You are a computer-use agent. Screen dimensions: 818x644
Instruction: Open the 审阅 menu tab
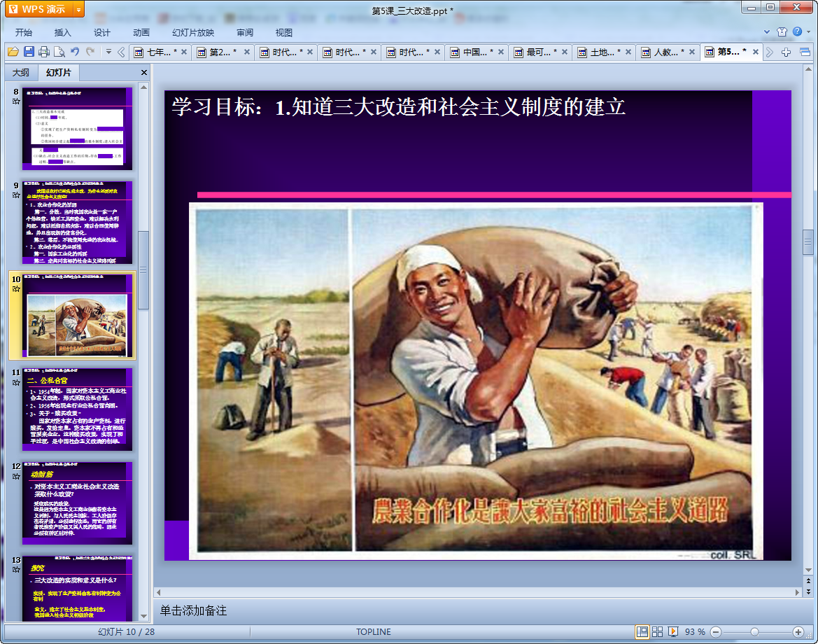tap(245, 32)
